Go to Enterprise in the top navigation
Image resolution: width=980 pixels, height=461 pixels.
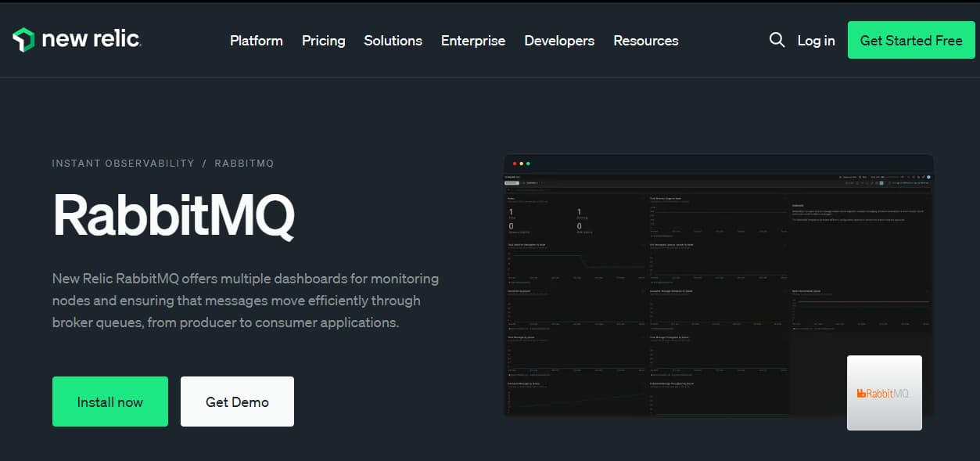(472, 41)
